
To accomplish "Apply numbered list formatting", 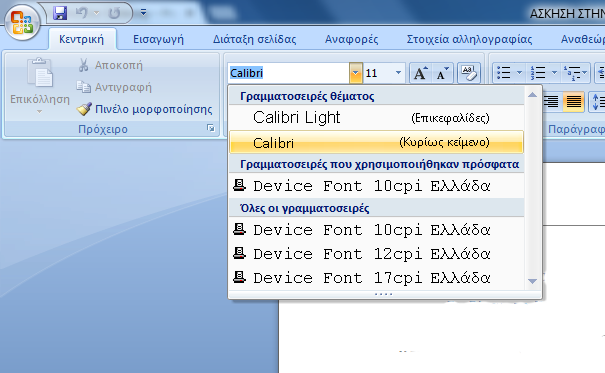I will (538, 73).
